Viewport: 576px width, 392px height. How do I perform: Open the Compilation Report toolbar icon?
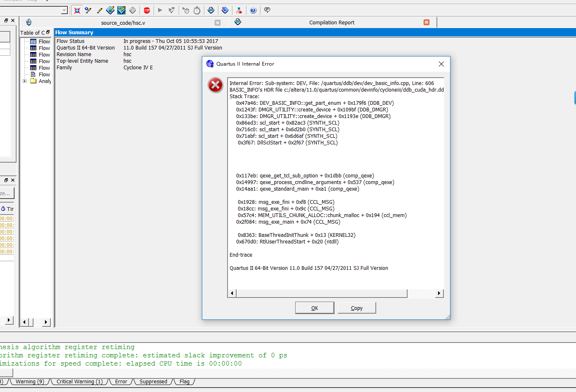point(211,10)
